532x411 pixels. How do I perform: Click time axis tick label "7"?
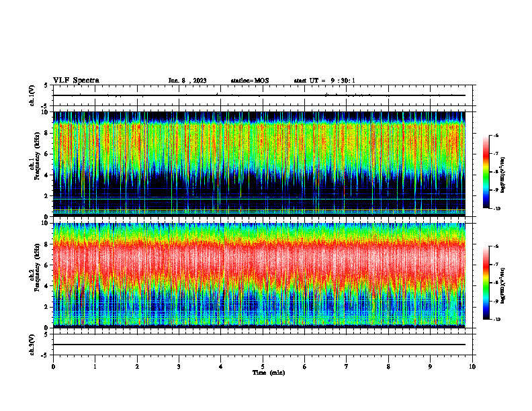point(347,367)
